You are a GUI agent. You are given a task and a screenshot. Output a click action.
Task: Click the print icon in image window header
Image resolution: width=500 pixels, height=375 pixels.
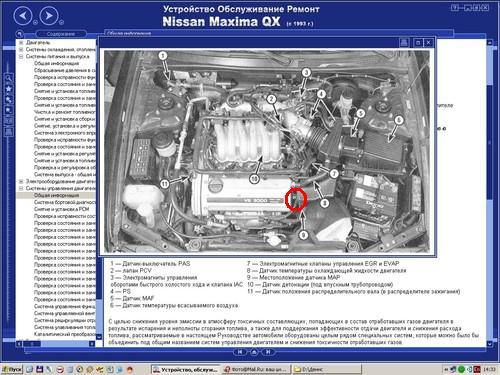(x=404, y=42)
